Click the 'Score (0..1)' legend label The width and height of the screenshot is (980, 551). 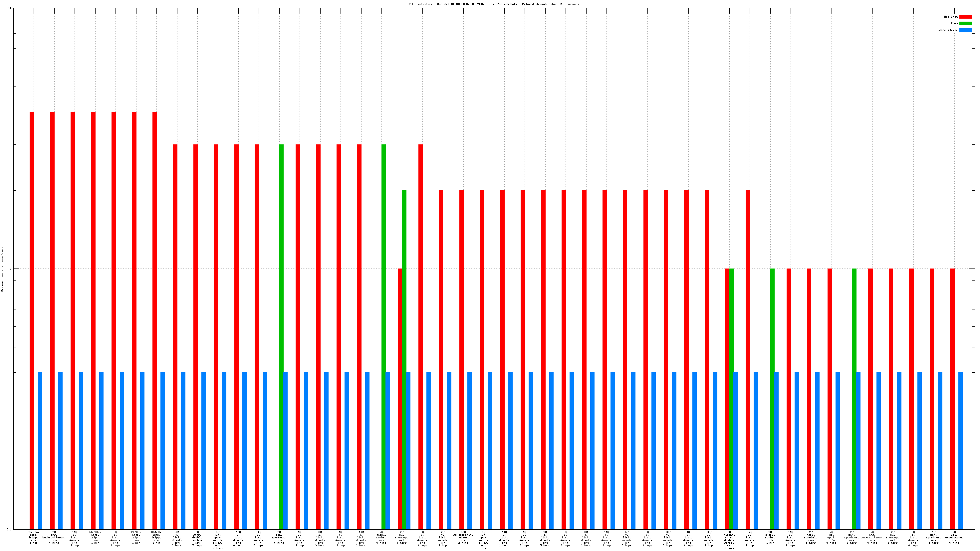pyautogui.click(x=947, y=30)
